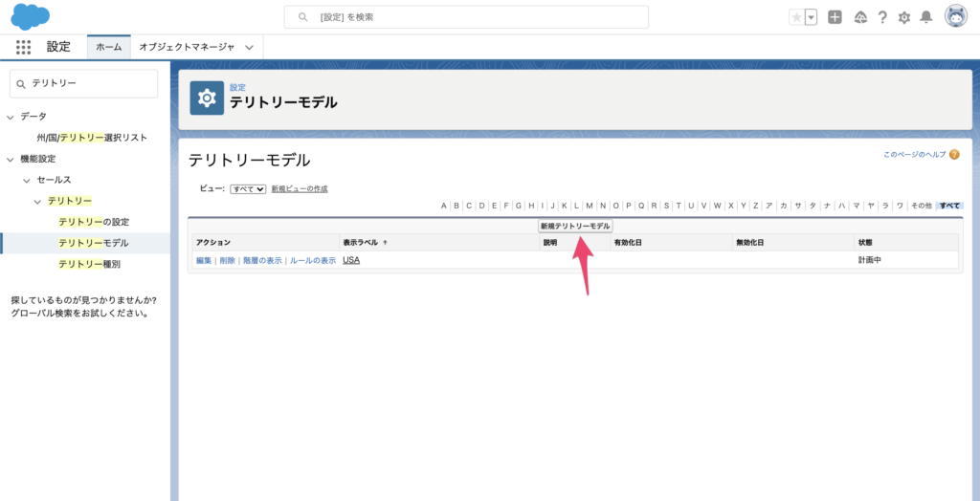
Task: Open the user profile avatar
Action: tap(956, 17)
